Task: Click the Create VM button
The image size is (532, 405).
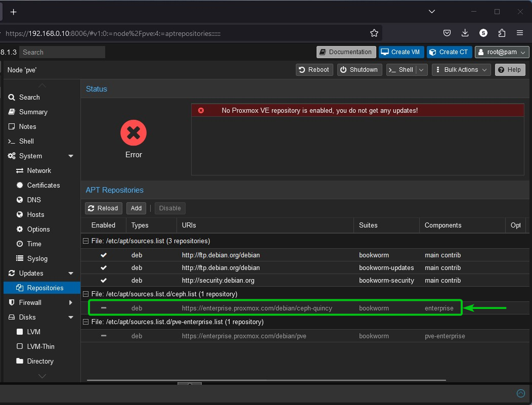Action: tap(401, 52)
